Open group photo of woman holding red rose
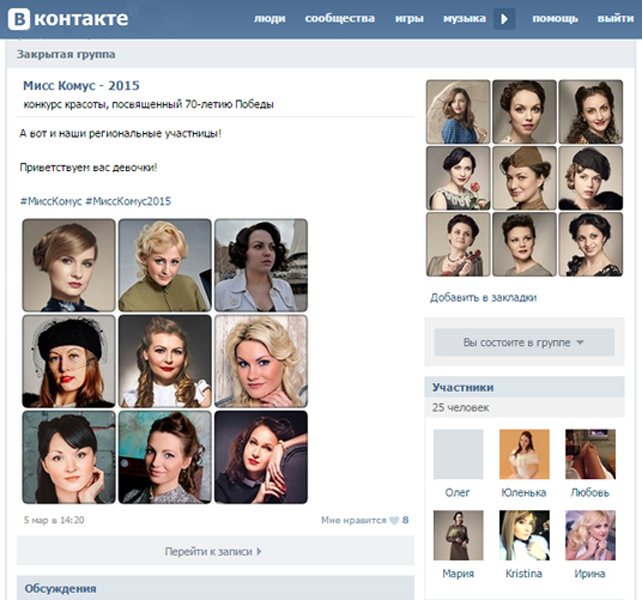Viewport: 642px width, 600px height. 458,178
